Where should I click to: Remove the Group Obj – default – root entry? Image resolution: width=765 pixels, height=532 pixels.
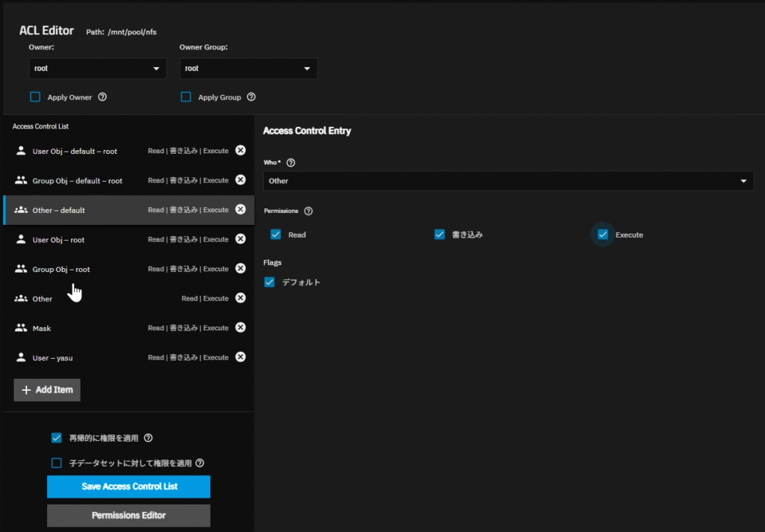click(241, 180)
